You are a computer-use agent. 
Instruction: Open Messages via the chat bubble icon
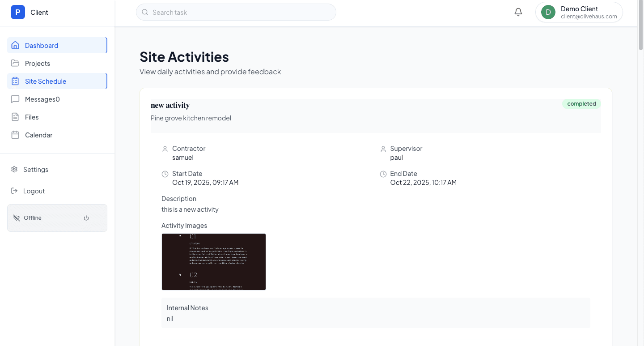(16, 99)
